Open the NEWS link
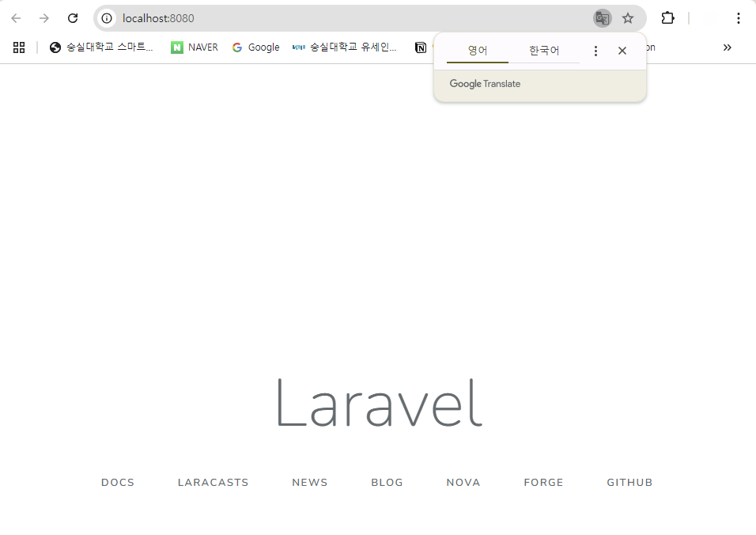Viewport: 756px width, 535px height. 310,483
